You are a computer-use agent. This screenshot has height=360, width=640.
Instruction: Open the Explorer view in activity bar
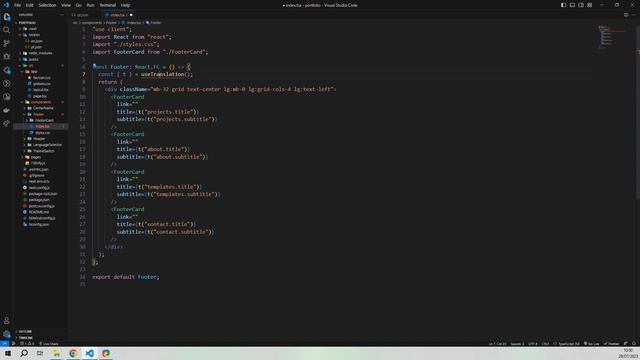(7, 17)
